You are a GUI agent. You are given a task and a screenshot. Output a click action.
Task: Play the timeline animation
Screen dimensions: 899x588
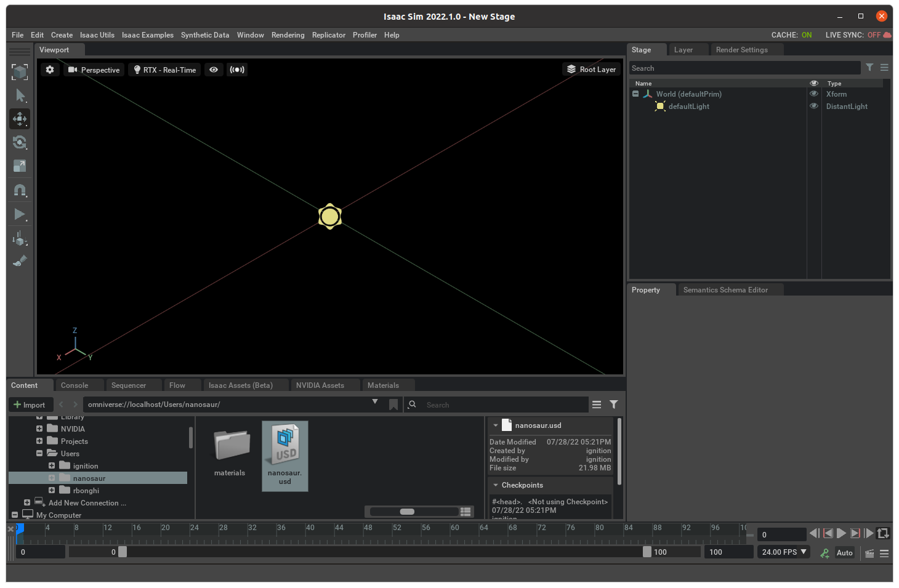pyautogui.click(x=841, y=533)
